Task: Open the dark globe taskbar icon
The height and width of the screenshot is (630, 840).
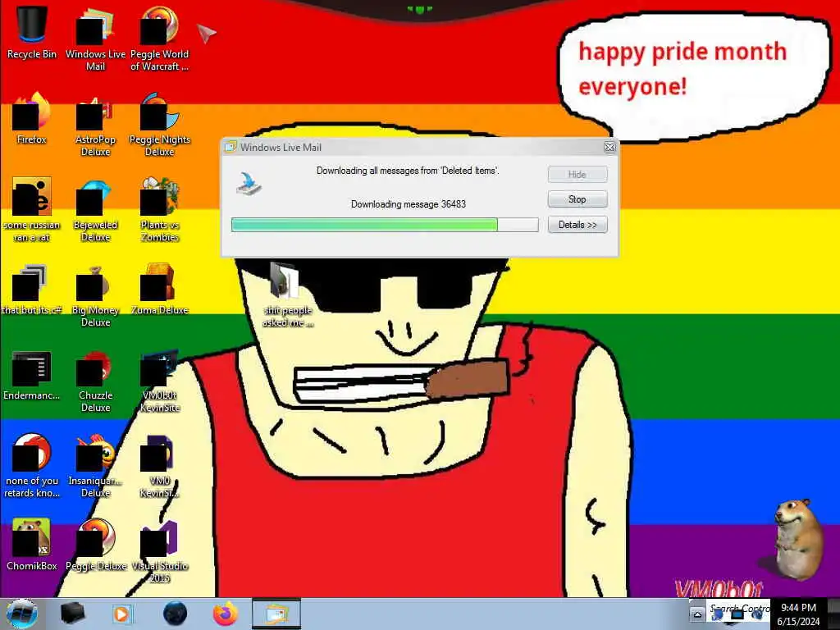Action: point(175,614)
